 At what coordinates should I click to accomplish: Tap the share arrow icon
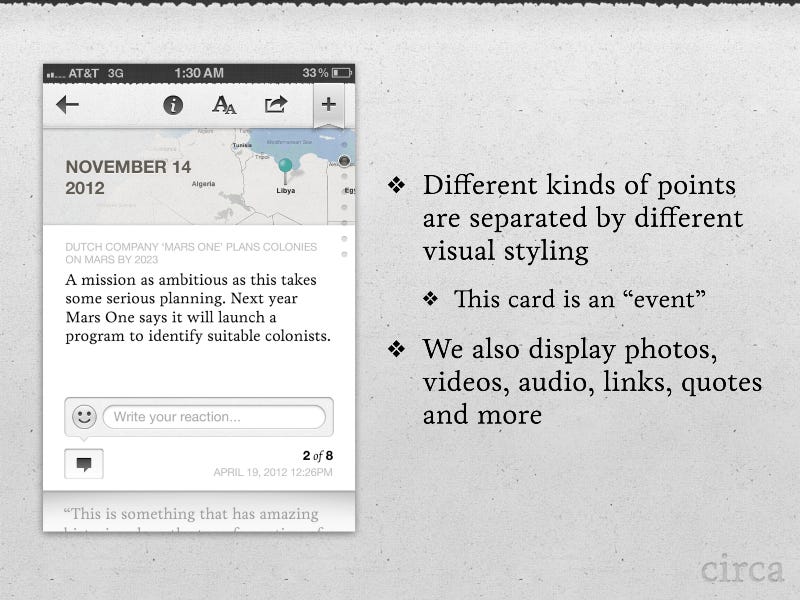click(276, 105)
